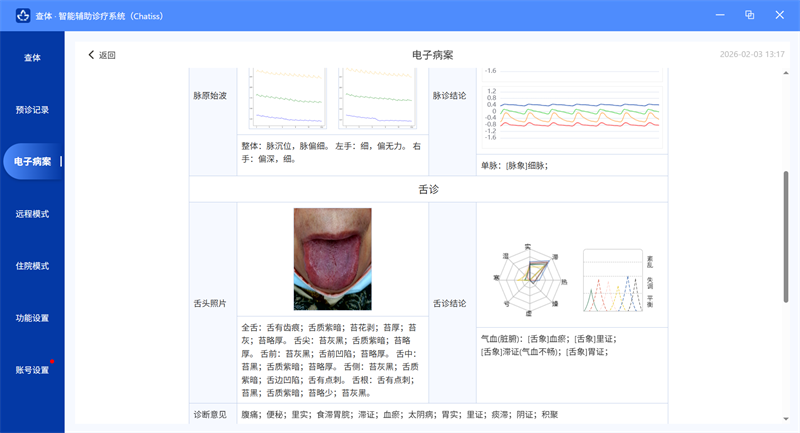Minimize the application window
Image resolution: width=800 pixels, height=433 pixels.
click(718, 15)
